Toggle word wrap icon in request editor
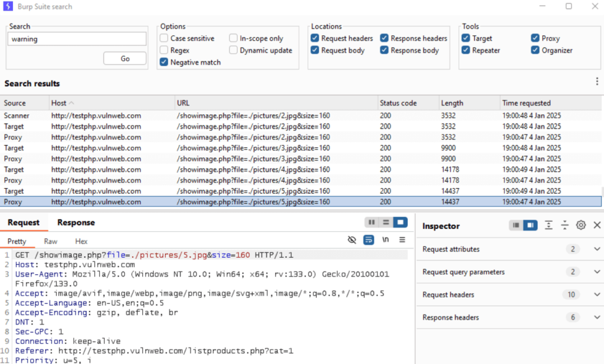 coord(369,240)
